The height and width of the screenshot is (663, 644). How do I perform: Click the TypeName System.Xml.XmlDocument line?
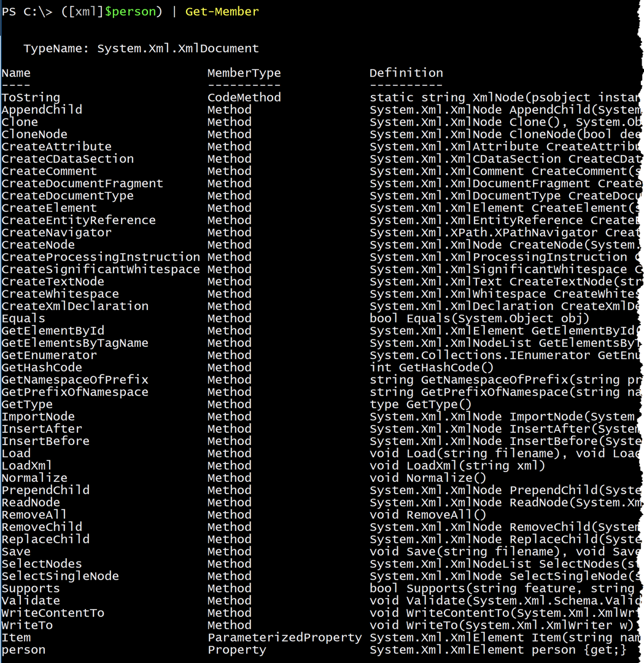(141, 48)
